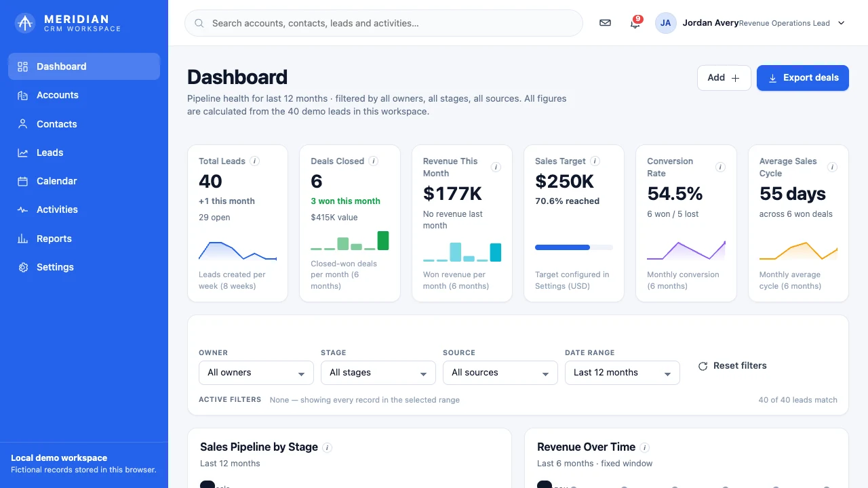Click the "3 won this month" text

point(345,201)
